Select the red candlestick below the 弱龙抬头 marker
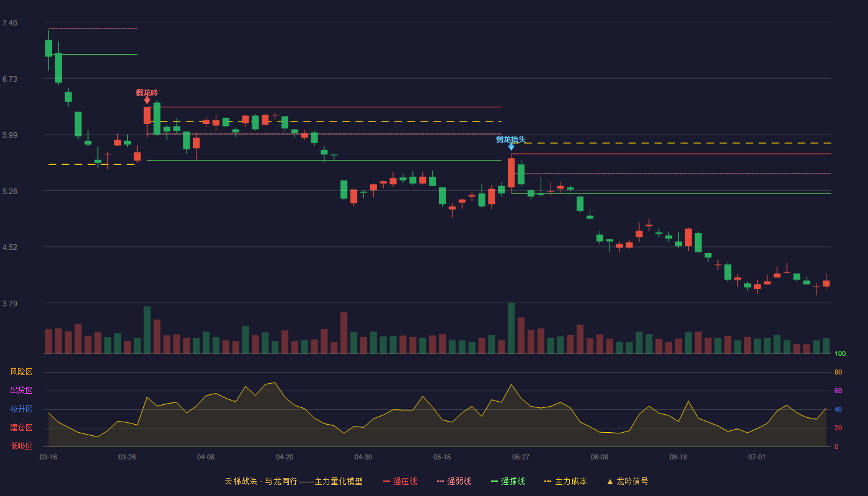868x496 pixels. (x=511, y=172)
